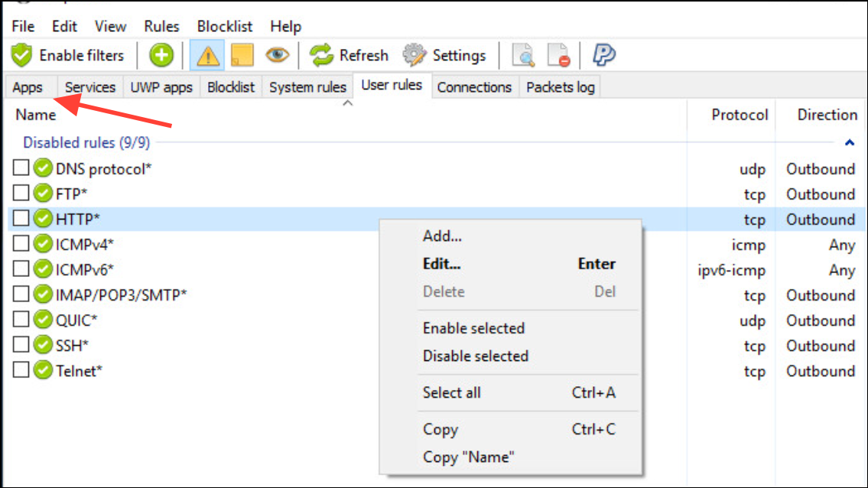Open the Rules menu

161,26
